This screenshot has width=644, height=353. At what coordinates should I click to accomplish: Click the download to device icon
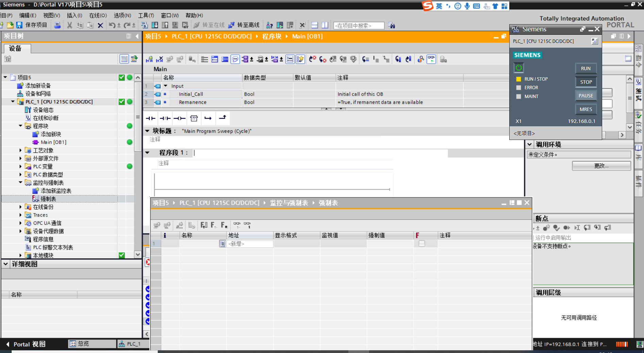155,25
